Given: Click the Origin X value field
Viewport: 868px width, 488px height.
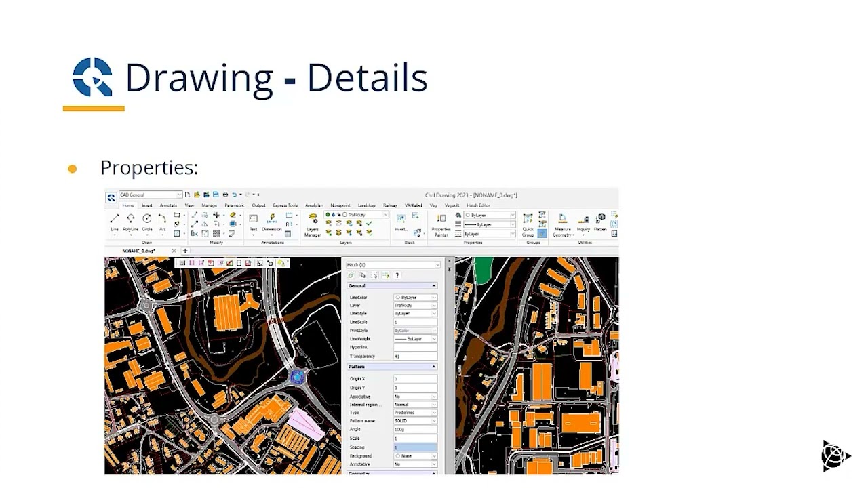Looking at the screenshot, I should tap(415, 379).
